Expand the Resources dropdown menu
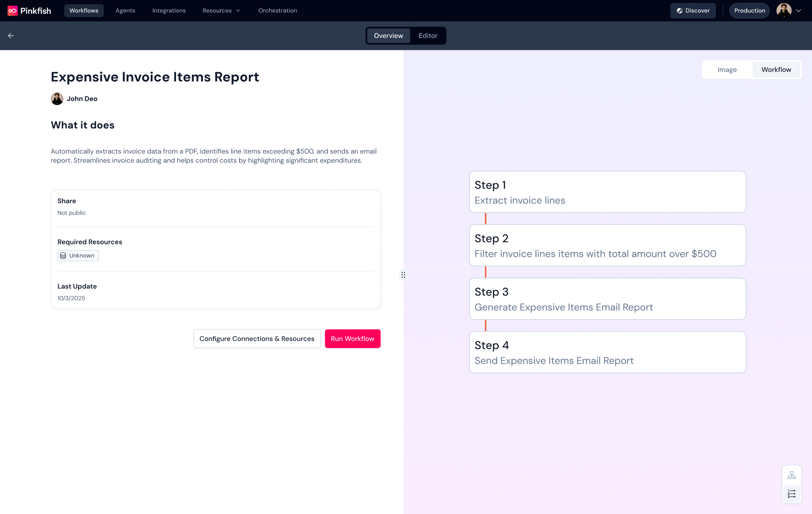This screenshot has width=812, height=514. (x=221, y=11)
